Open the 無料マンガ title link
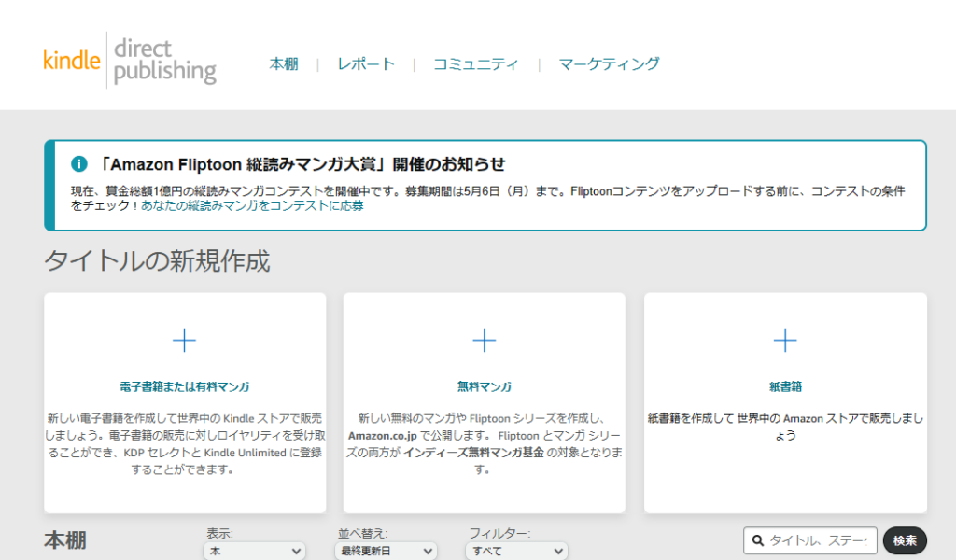This screenshot has width=956, height=560. (x=484, y=386)
